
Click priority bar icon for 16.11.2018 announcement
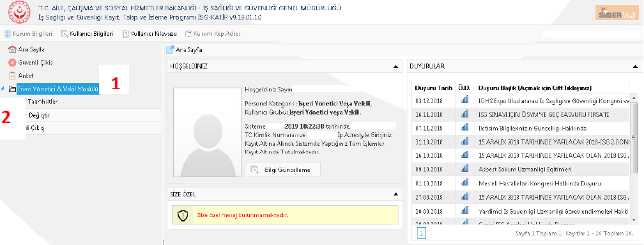465,114
